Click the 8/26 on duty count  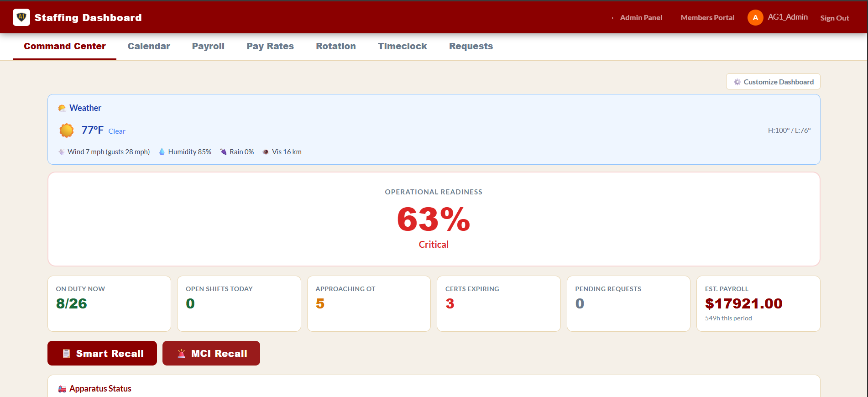[x=72, y=303]
